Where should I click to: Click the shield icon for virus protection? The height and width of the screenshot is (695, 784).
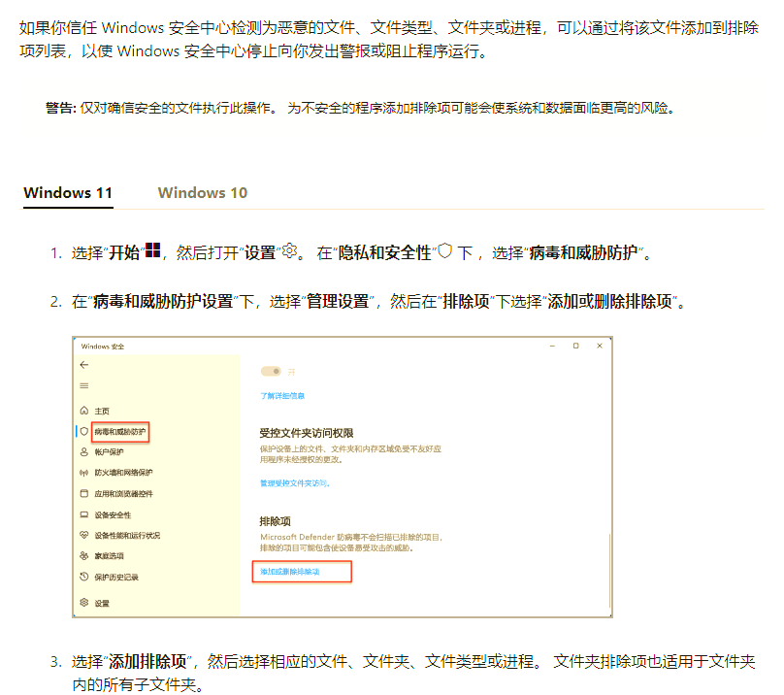point(84,431)
